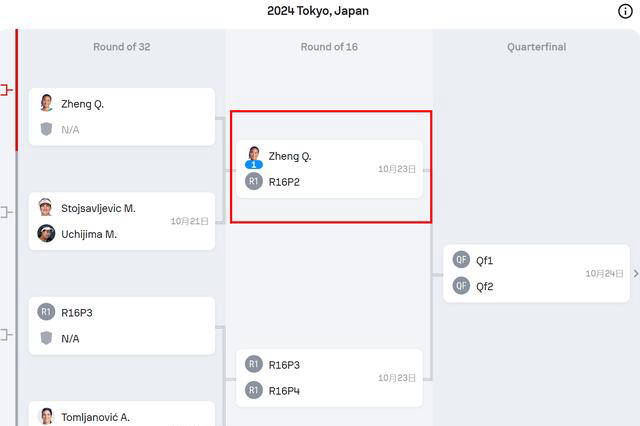Open the R16P3 vs R16P4 match card

pos(329,377)
